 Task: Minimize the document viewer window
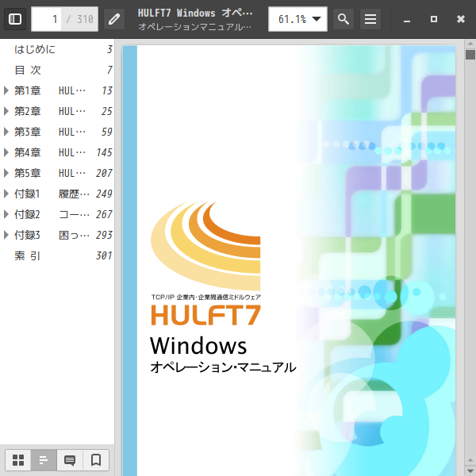point(407,19)
